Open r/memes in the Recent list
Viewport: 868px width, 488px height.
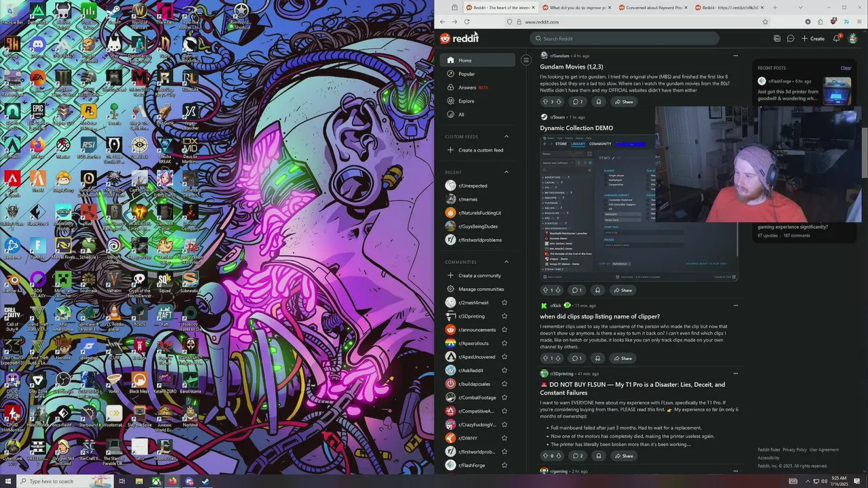click(x=477, y=199)
